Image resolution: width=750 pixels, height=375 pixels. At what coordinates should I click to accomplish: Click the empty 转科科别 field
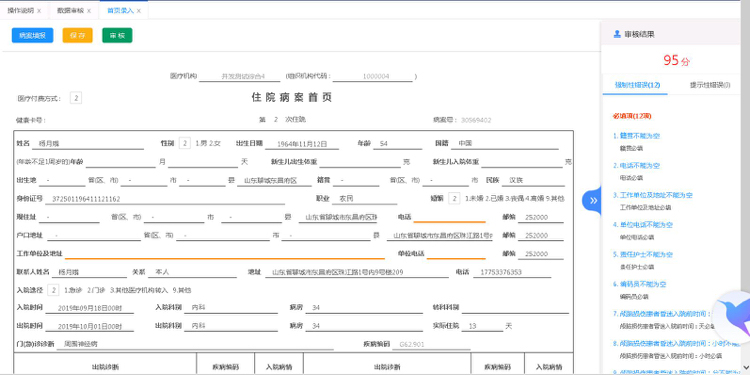tap(516, 308)
